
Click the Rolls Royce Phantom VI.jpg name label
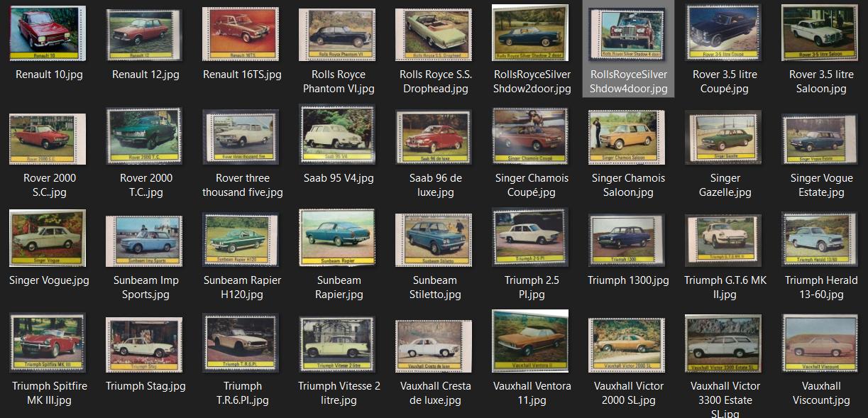point(339,82)
